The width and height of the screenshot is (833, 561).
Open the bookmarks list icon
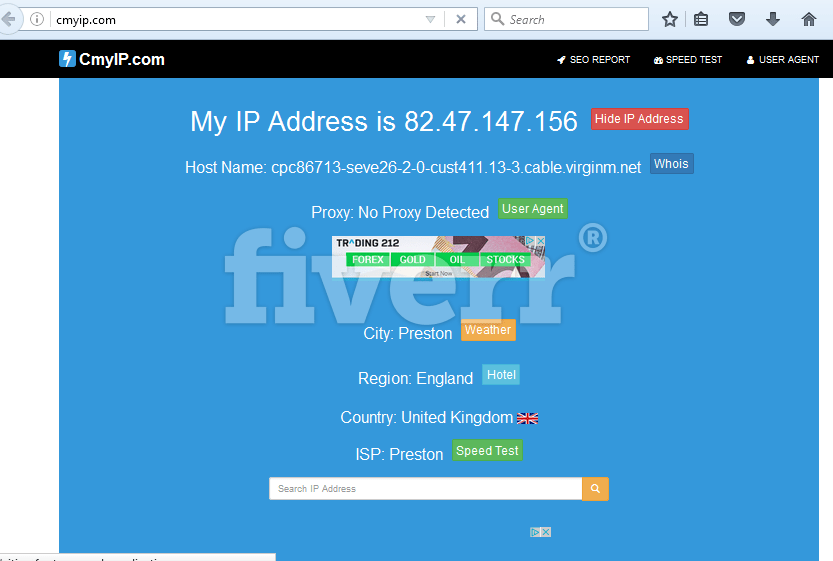click(x=701, y=20)
